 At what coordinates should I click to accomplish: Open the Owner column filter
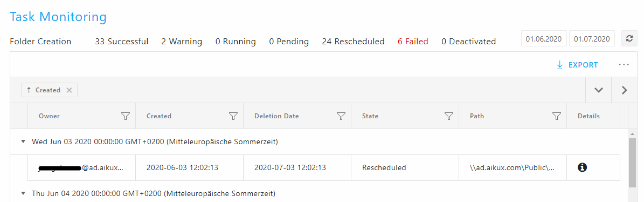coord(126,117)
